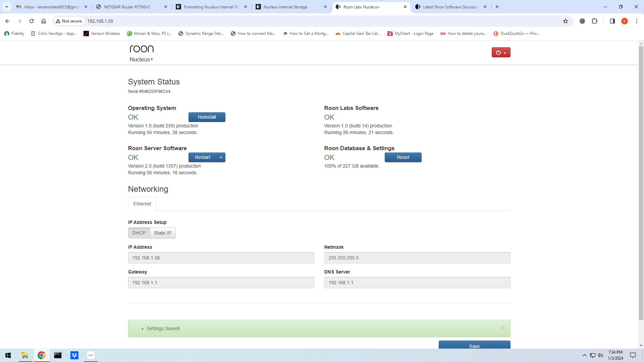This screenshot has width=644, height=362.
Task: Go to the browser home page
Action: click(x=44, y=21)
